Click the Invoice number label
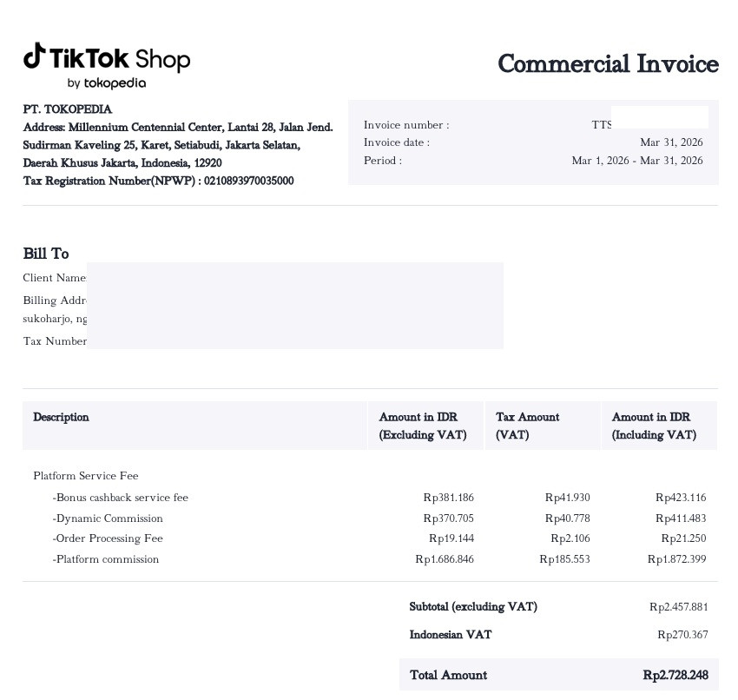Image resolution: width=738 pixels, height=700 pixels. pos(406,125)
